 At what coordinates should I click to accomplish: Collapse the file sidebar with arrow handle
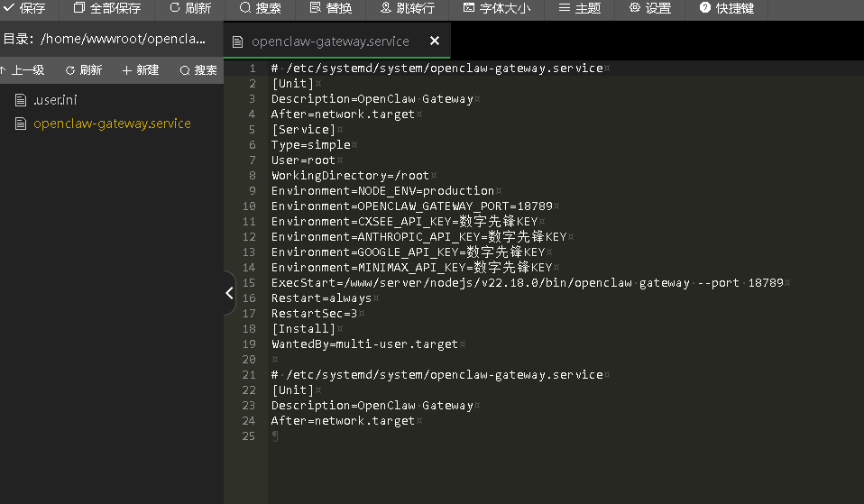229,293
